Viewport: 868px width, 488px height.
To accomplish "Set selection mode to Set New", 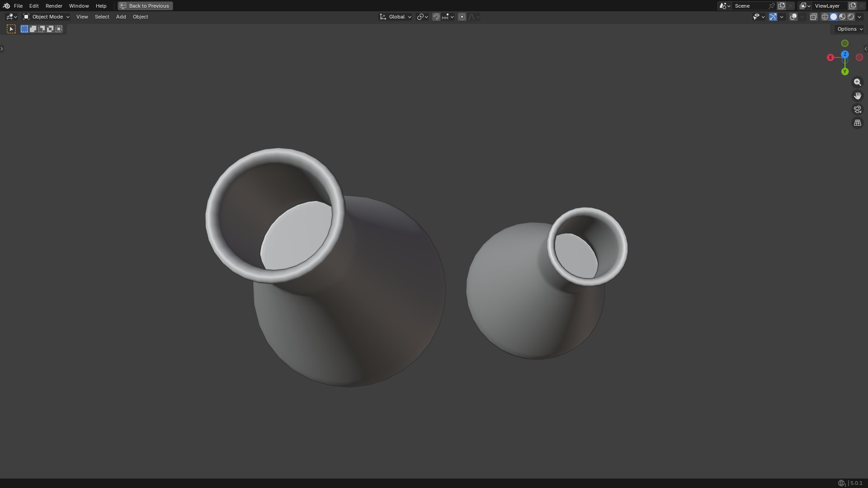I will [24, 29].
